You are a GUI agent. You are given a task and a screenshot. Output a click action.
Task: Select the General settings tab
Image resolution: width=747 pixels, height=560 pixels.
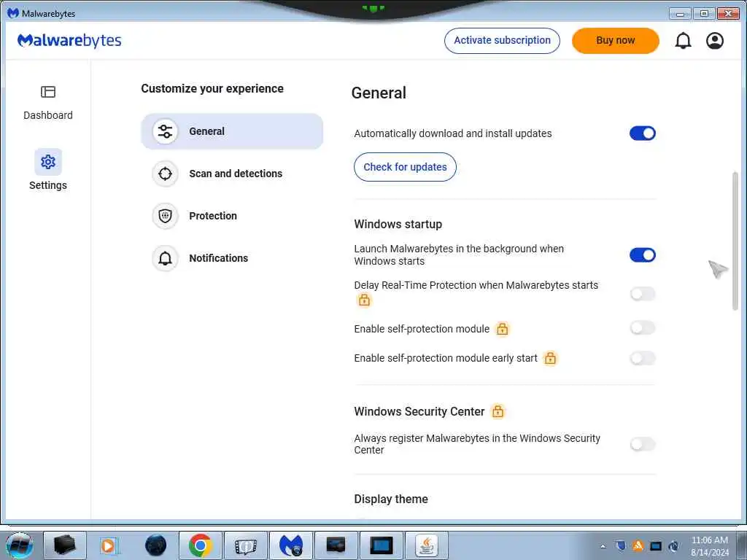pos(232,131)
